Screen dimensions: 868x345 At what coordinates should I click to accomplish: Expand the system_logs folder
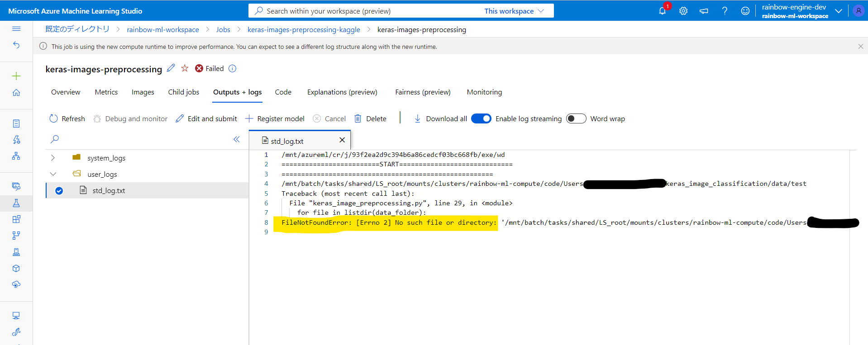point(53,158)
